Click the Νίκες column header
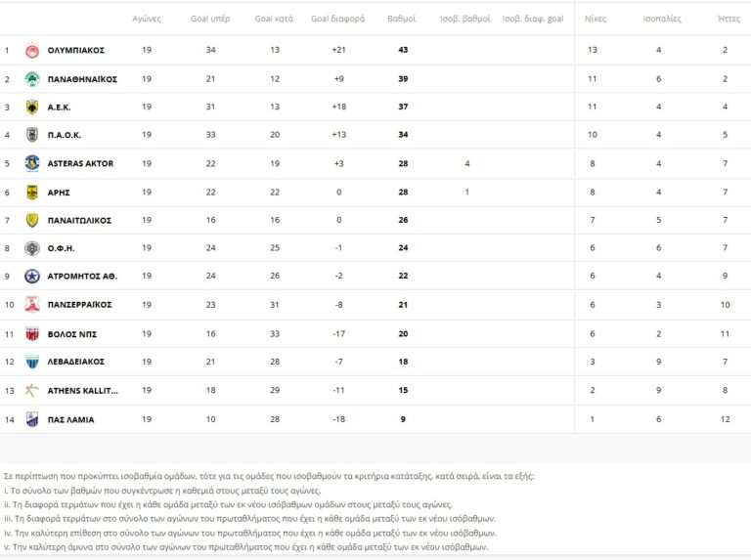 (594, 19)
